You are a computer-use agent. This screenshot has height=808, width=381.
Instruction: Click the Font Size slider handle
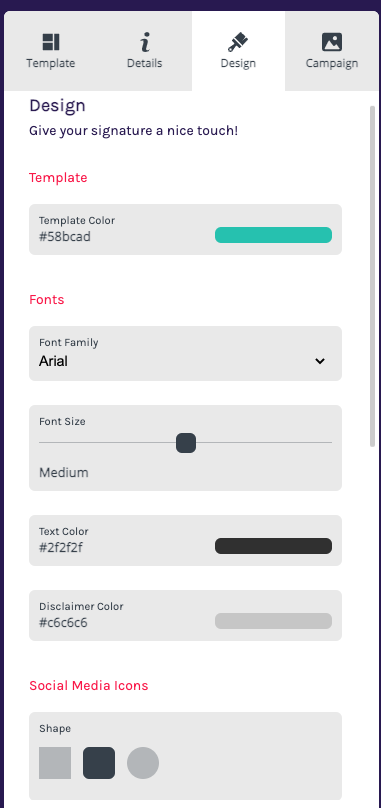pyautogui.click(x=186, y=443)
